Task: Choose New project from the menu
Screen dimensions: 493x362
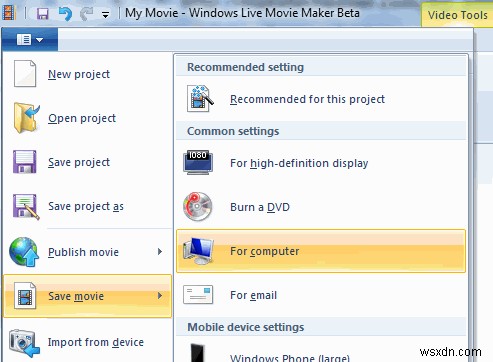Action: pos(88,74)
